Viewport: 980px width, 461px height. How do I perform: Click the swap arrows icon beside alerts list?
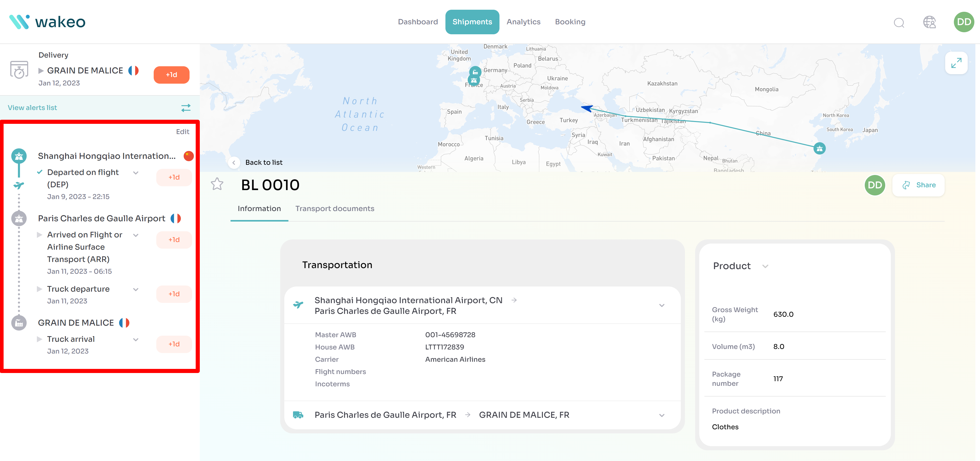tap(186, 108)
